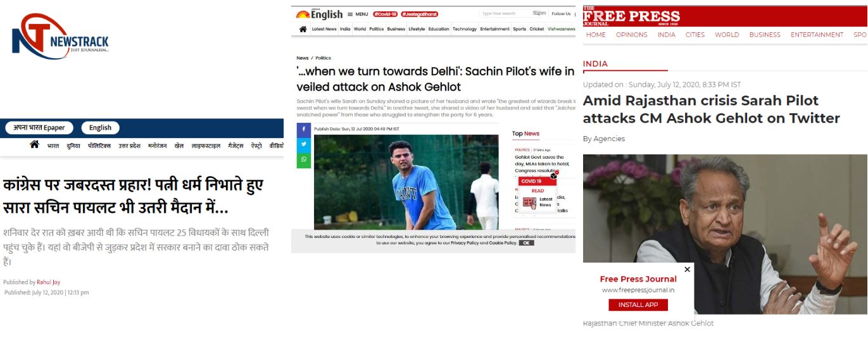Click the Jagran English home icon
This screenshot has height=338, width=868.
tap(303, 29)
